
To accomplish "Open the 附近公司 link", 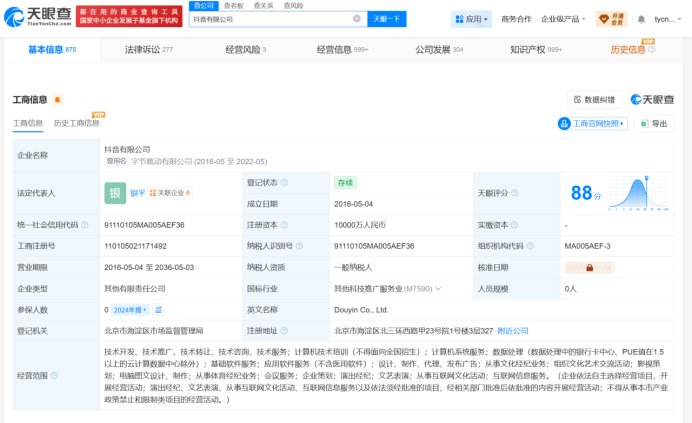I will coord(513,330).
